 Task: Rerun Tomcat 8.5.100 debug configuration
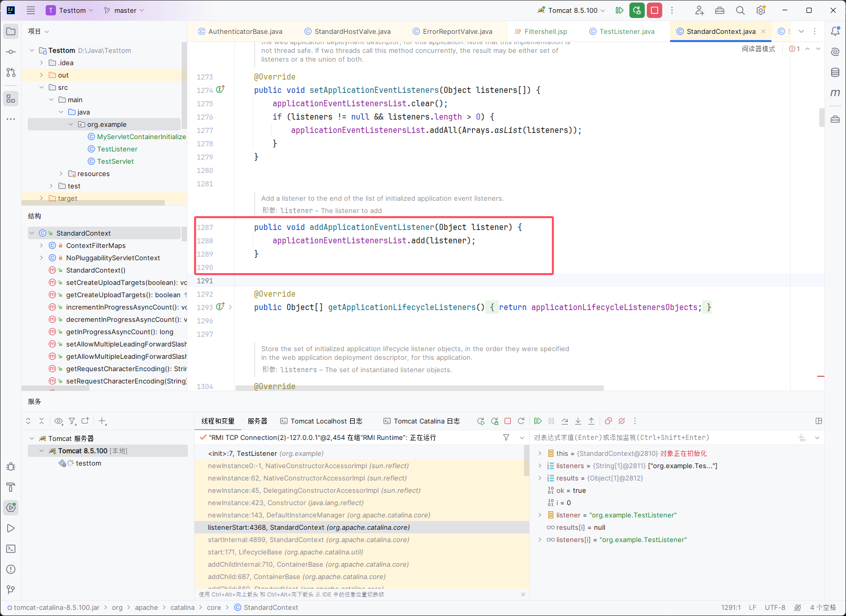637,10
